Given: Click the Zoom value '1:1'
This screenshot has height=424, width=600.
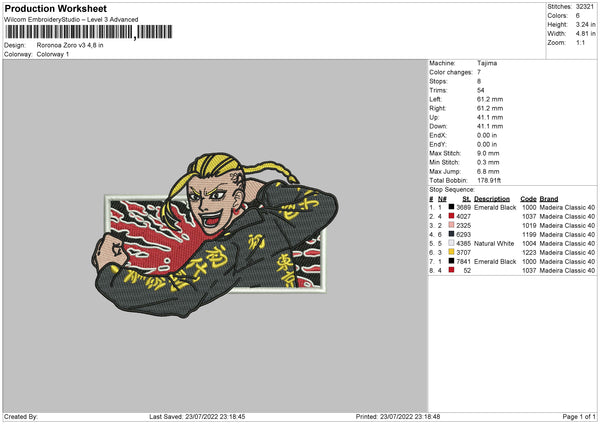Looking at the screenshot, I should coord(580,42).
